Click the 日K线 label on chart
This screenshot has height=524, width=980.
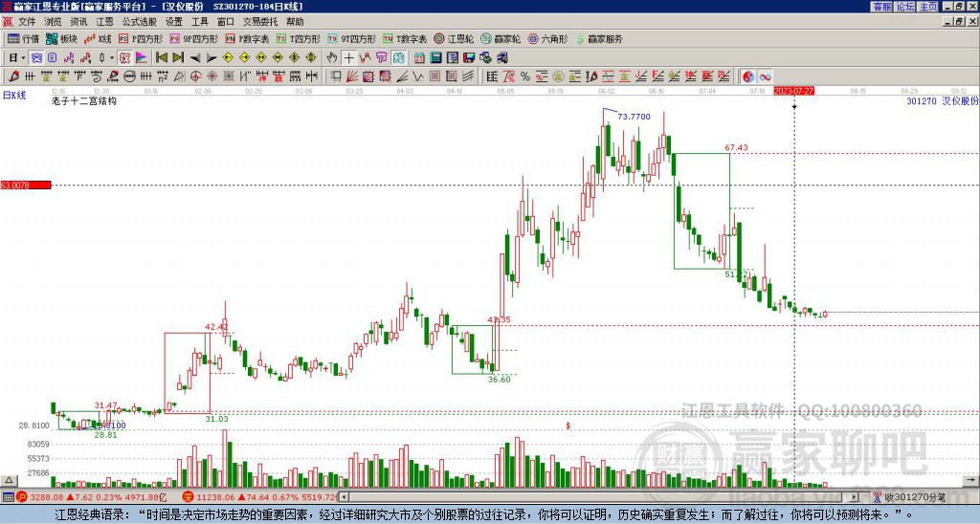pyautogui.click(x=14, y=96)
